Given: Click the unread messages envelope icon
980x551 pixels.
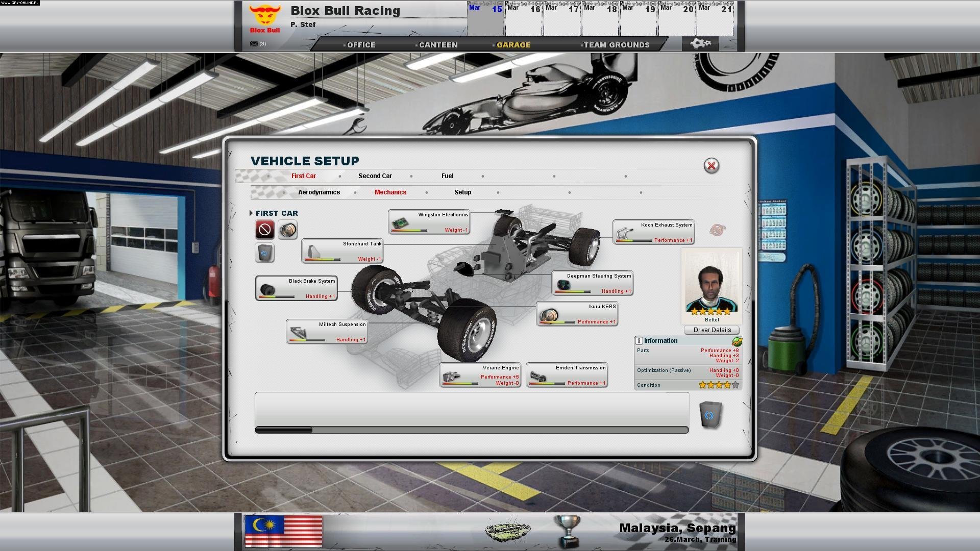Looking at the screenshot, I should pos(254,43).
